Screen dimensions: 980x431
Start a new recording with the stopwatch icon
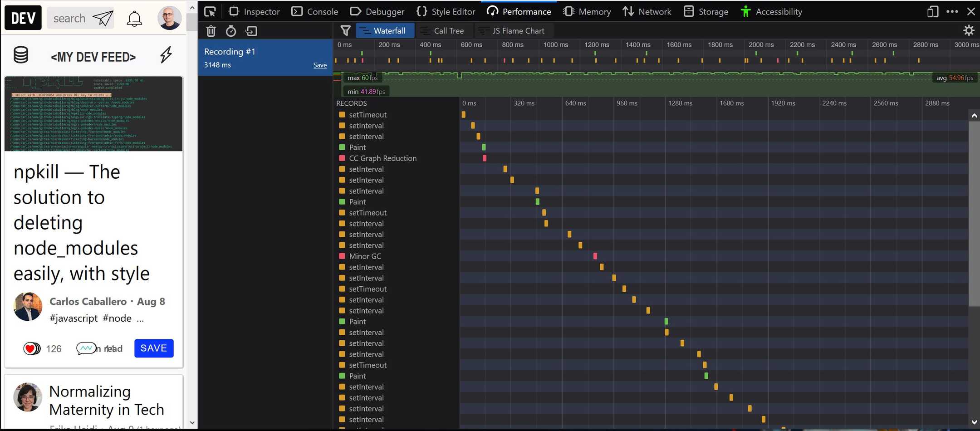click(x=231, y=31)
